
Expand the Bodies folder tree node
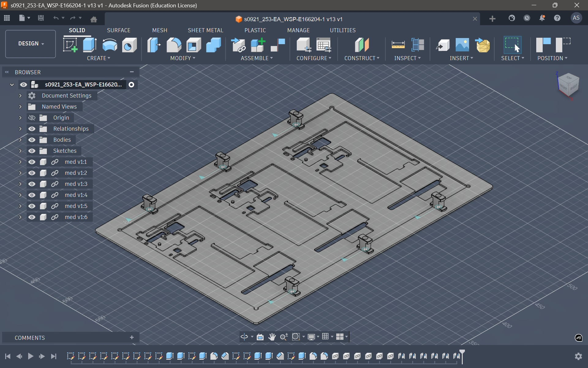(20, 140)
